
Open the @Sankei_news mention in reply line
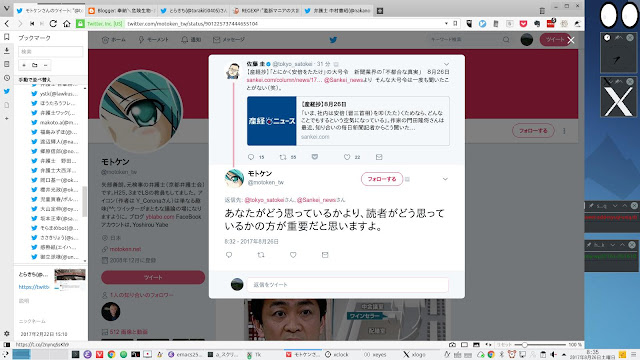[316, 200]
